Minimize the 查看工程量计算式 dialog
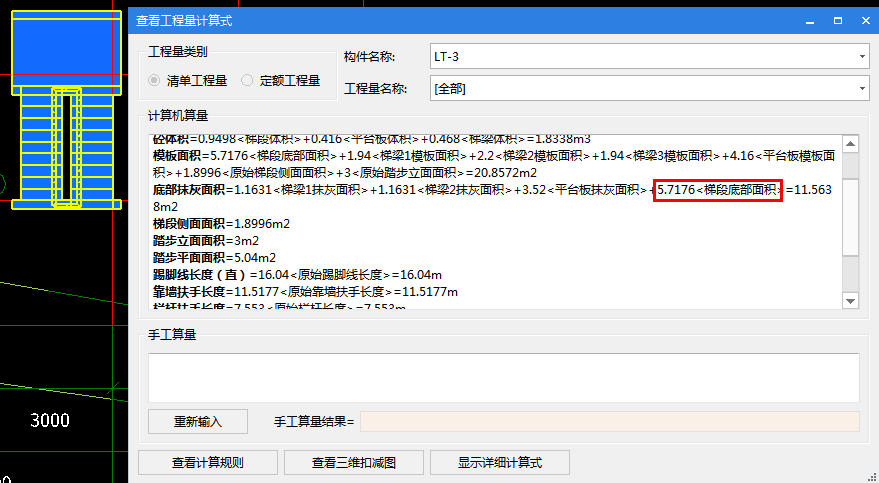 click(810, 21)
